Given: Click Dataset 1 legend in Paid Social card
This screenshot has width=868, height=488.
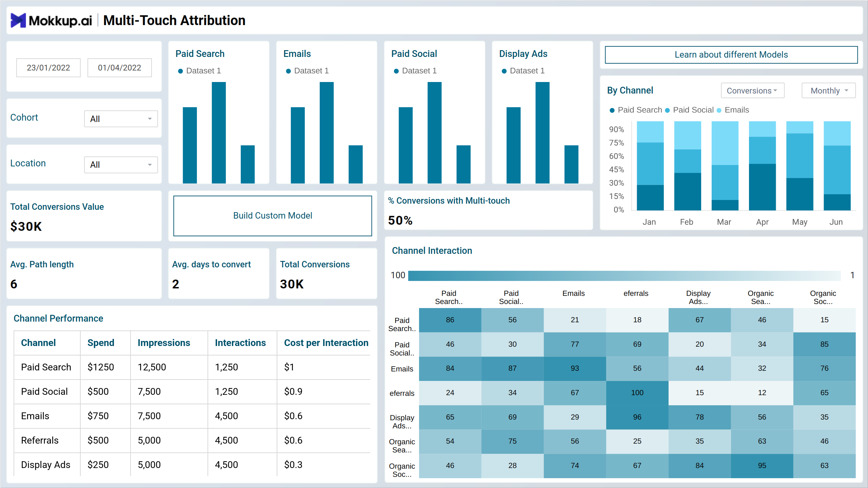Looking at the screenshot, I should click(415, 71).
